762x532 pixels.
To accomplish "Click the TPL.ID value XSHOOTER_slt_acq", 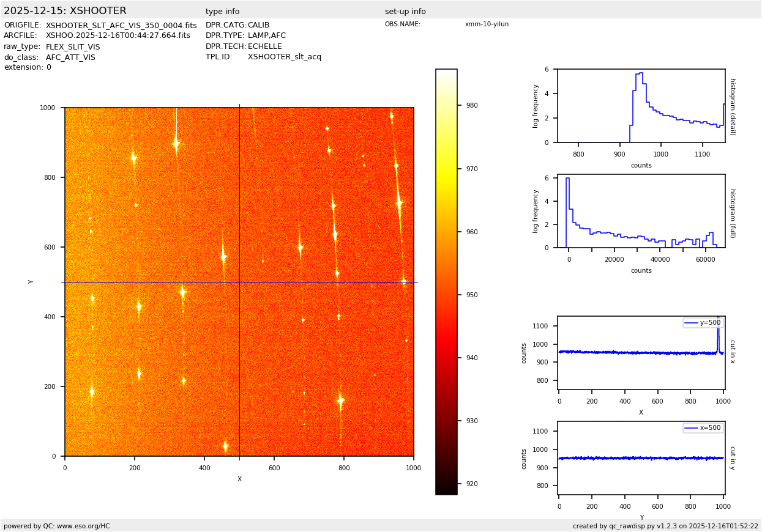I will [284, 57].
